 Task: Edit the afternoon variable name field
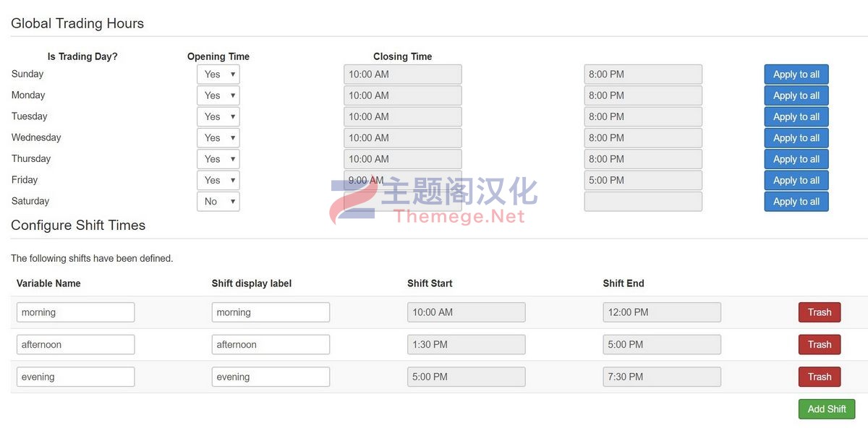[x=75, y=345]
